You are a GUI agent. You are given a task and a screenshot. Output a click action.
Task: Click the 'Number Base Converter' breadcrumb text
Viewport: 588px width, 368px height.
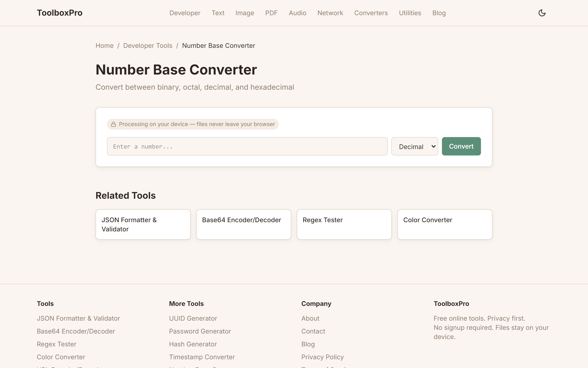click(x=218, y=46)
